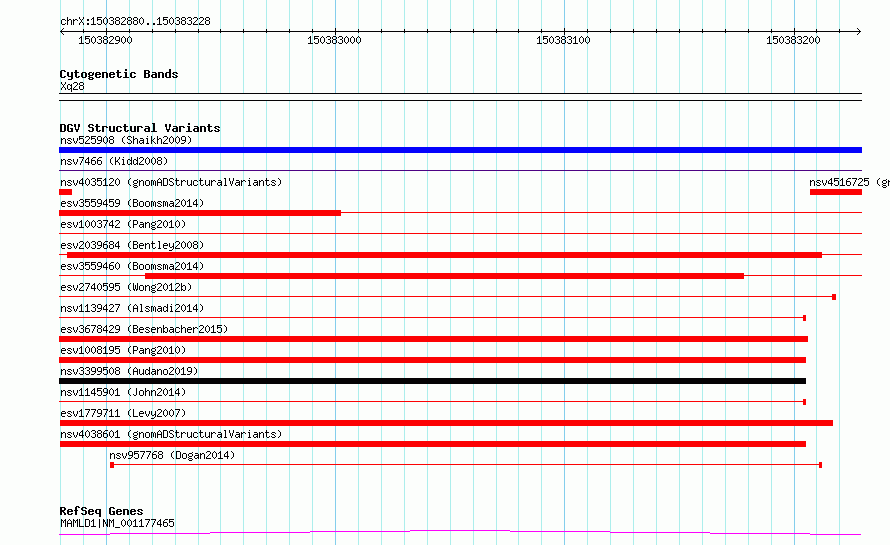Open the esv1003742 (Pang2010) label
This screenshot has height=545, width=890.
(x=123, y=224)
